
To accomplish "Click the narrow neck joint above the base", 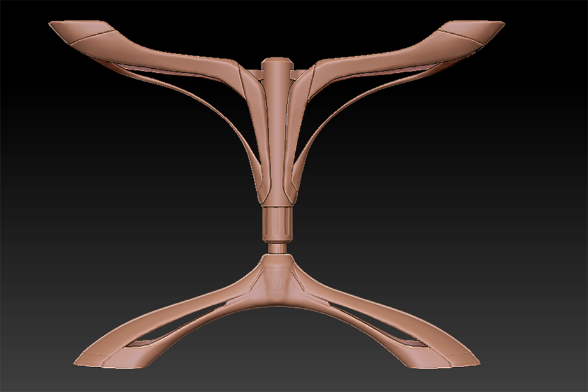I will (x=277, y=248).
